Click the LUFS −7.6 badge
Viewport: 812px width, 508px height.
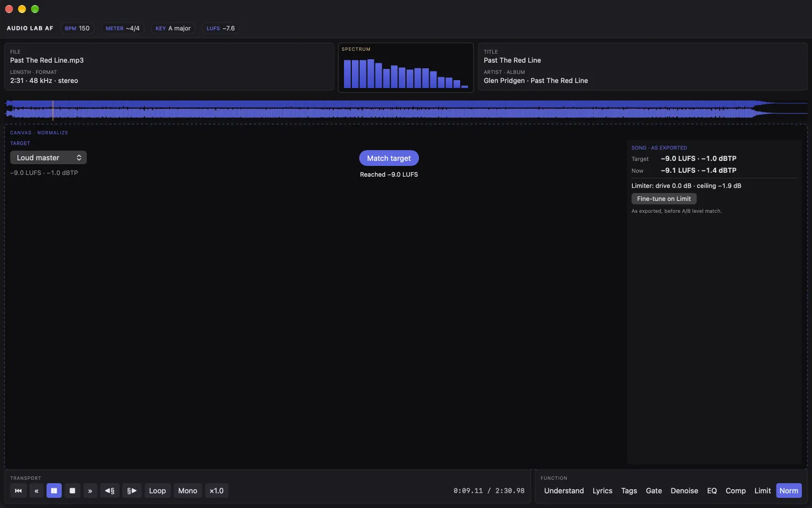tap(220, 28)
